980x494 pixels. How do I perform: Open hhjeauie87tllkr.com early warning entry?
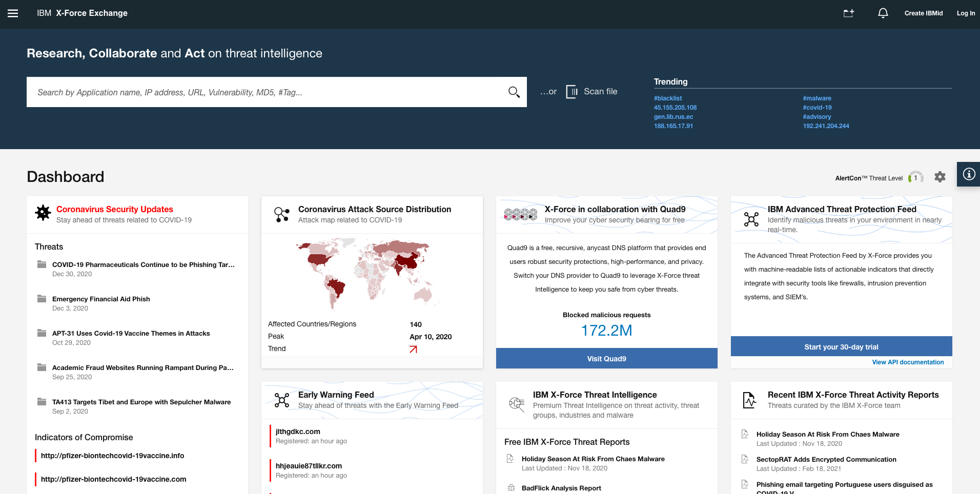tap(309, 466)
